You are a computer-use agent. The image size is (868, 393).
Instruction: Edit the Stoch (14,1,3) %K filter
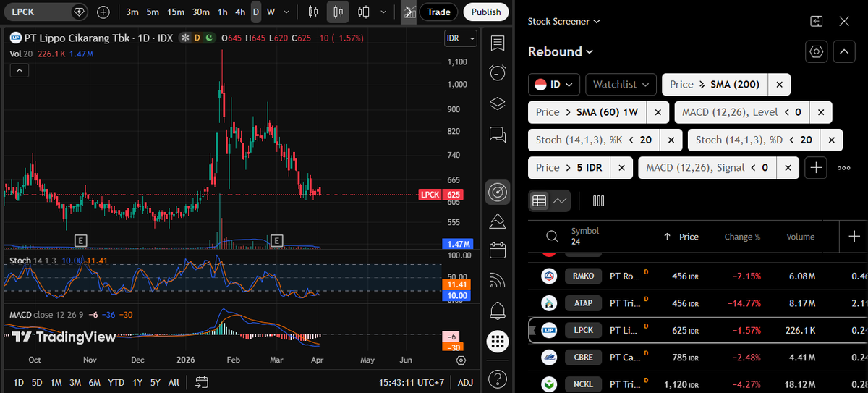tap(595, 140)
